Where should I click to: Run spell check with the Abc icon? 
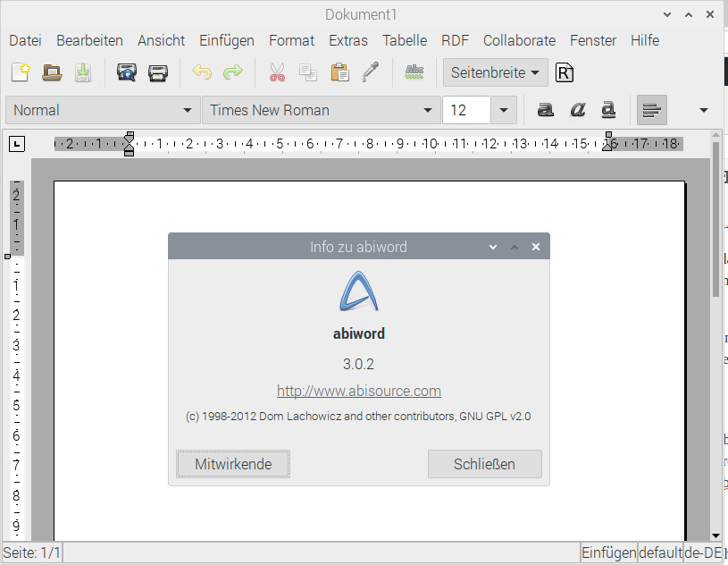click(x=414, y=72)
